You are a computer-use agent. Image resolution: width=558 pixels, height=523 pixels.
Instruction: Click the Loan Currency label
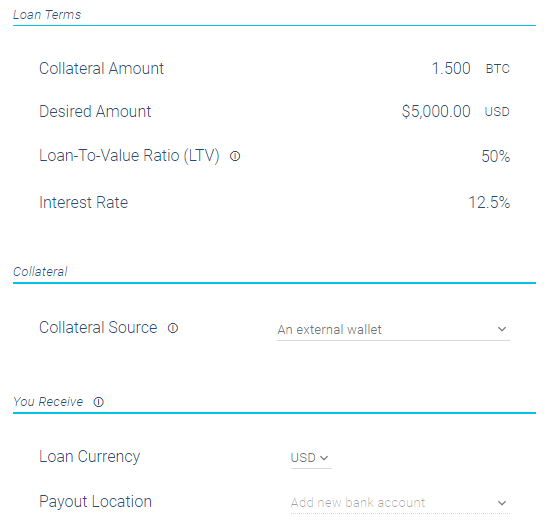point(90,457)
